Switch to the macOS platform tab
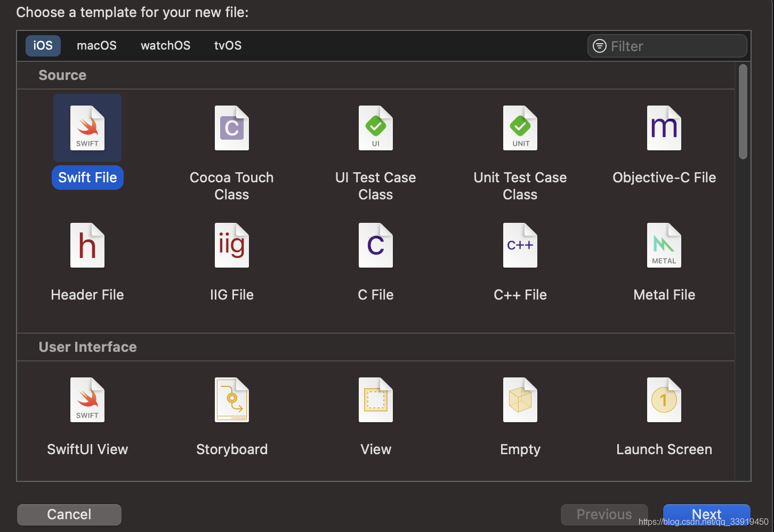Viewport: 774px width, 532px height. [x=96, y=46]
